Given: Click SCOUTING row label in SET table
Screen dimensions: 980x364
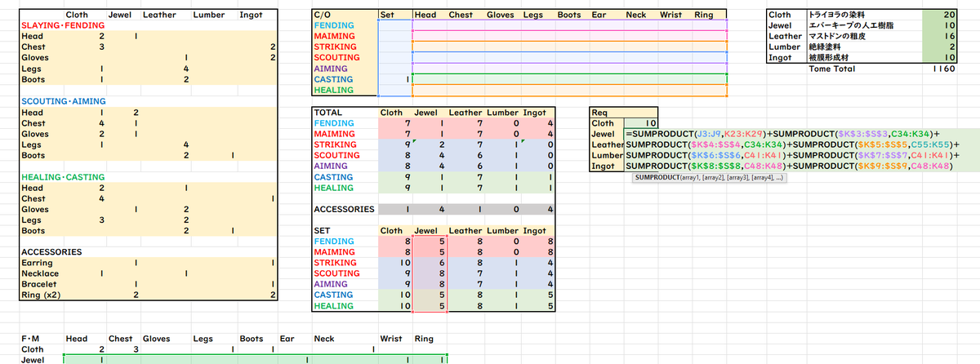Looking at the screenshot, I should (x=336, y=273).
